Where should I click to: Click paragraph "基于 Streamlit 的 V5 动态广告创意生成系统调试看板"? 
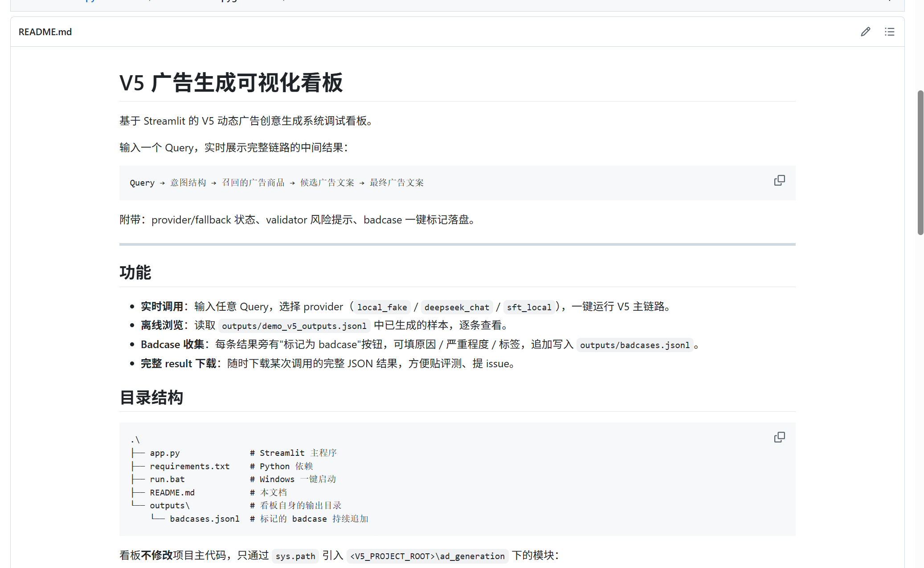[x=246, y=121]
